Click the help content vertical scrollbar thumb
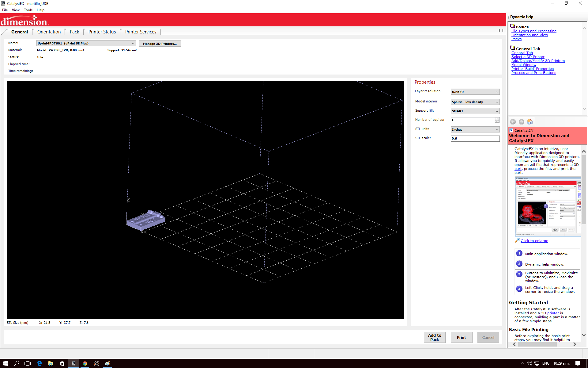Viewport: 588px width, 368px height. (x=584, y=190)
